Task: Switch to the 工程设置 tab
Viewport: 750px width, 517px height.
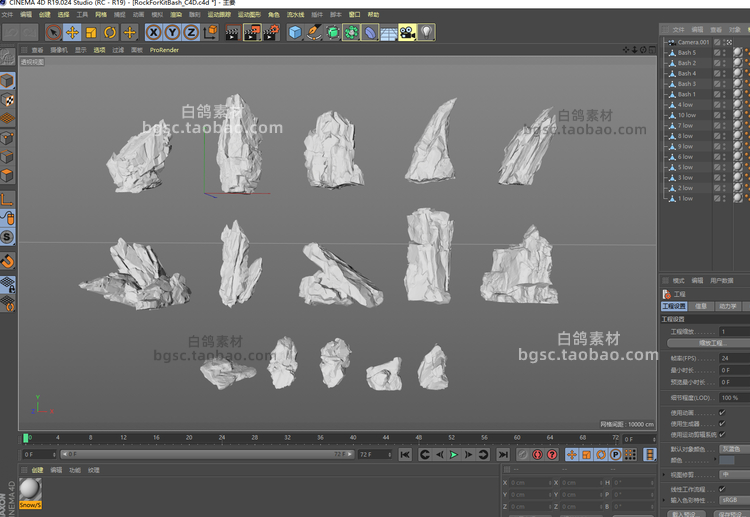Action: pyautogui.click(x=674, y=306)
